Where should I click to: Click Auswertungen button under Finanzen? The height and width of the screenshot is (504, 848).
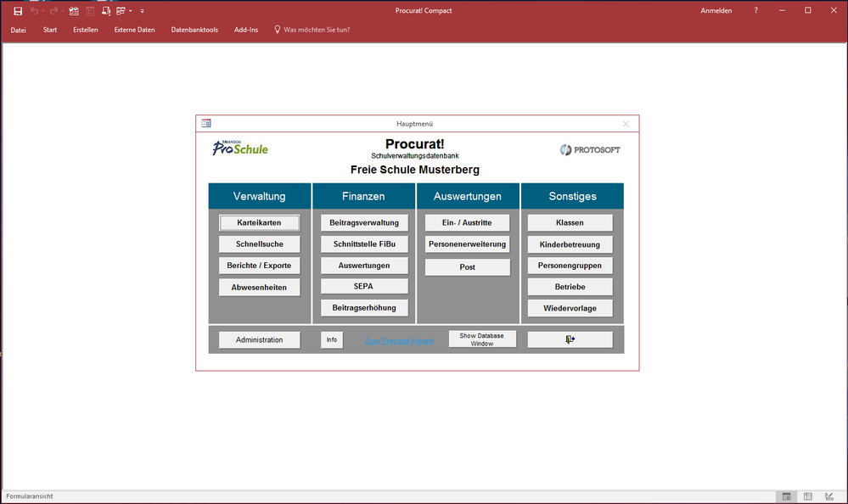[x=364, y=266]
